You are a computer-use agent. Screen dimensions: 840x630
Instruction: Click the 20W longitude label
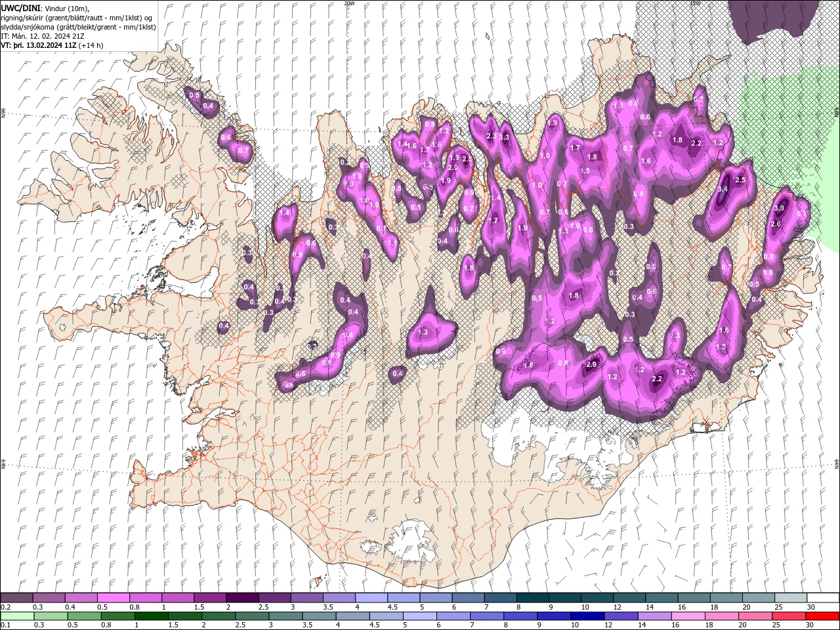tap(349, 3)
